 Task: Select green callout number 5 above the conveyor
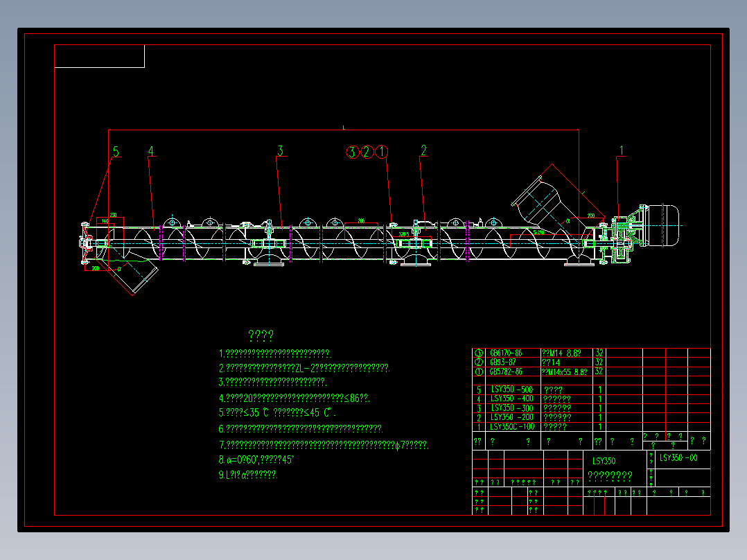coord(116,152)
